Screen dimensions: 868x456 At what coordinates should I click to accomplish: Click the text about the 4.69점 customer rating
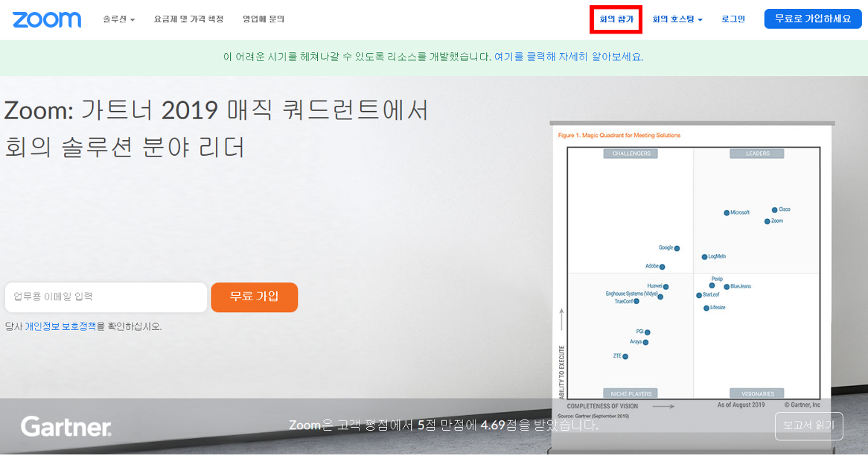444,425
